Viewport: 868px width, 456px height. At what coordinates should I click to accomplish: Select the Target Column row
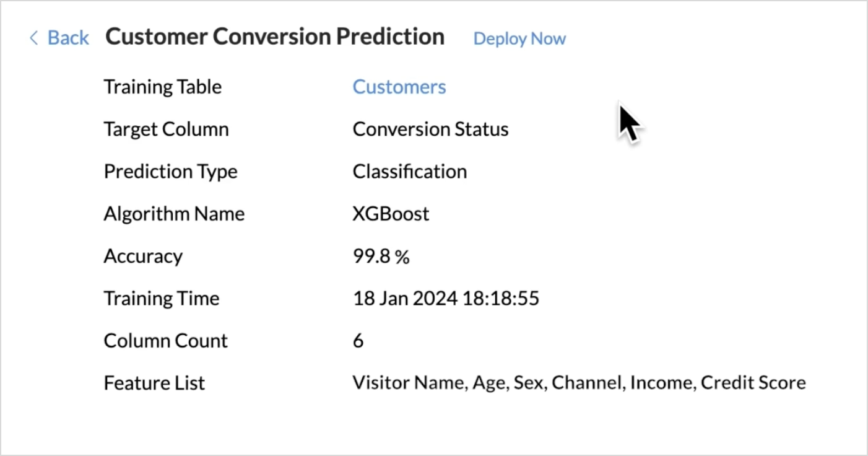[166, 129]
